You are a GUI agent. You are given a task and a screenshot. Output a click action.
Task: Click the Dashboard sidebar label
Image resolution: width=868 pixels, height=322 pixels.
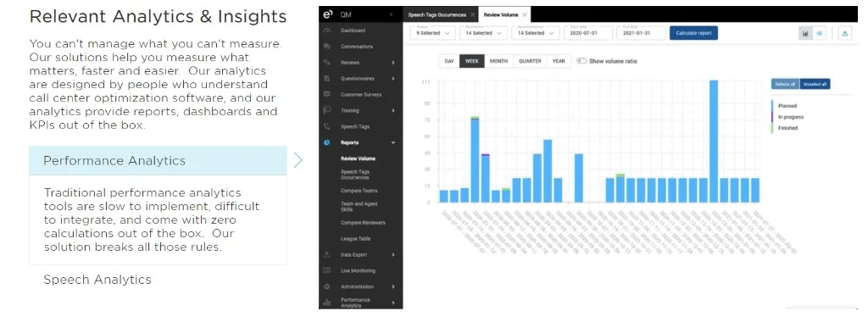pos(353,31)
